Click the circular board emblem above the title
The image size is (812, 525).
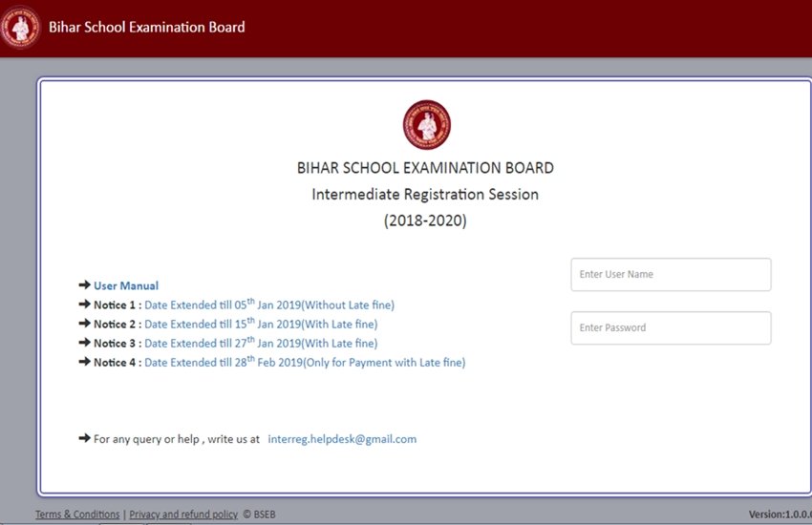[x=426, y=125]
